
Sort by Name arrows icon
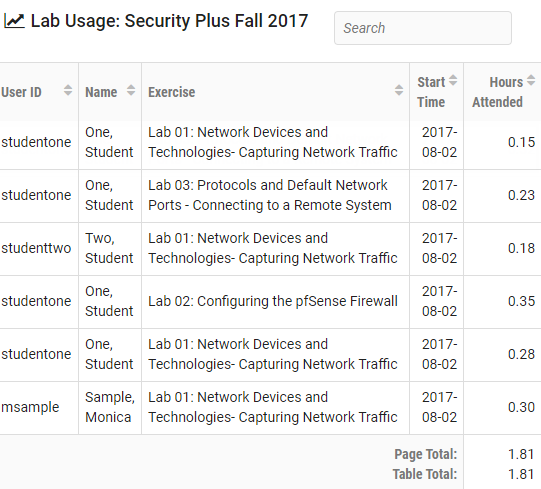click(131, 90)
